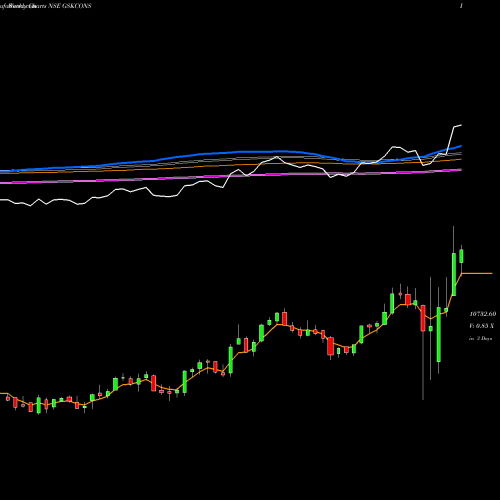Click the "NSE GSKCONS" chart title text
The height and width of the screenshot is (500, 500).
click(x=70, y=6)
